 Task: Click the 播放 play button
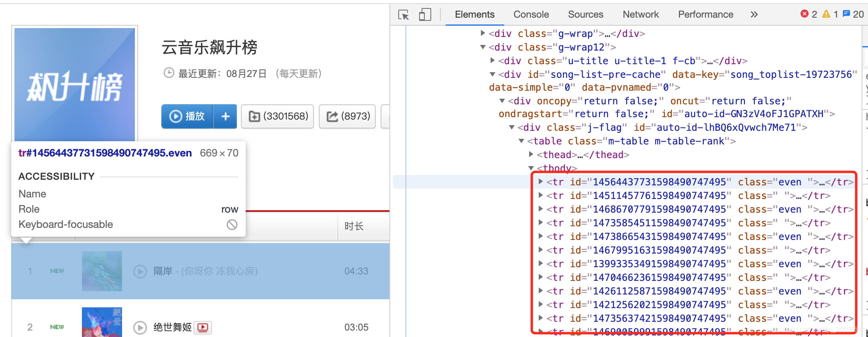coord(187,116)
